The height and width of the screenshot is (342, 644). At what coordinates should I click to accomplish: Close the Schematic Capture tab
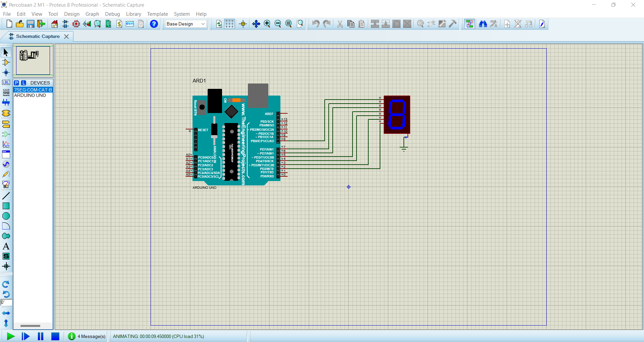click(66, 37)
